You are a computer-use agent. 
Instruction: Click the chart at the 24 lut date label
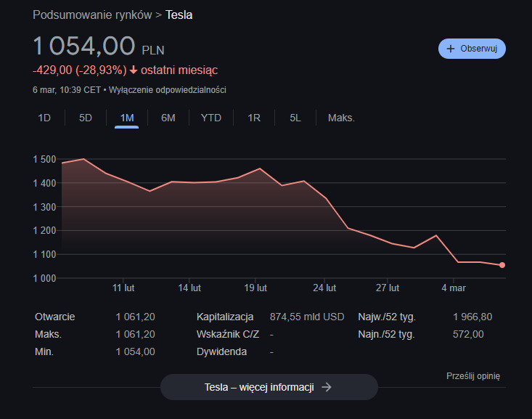(325, 288)
